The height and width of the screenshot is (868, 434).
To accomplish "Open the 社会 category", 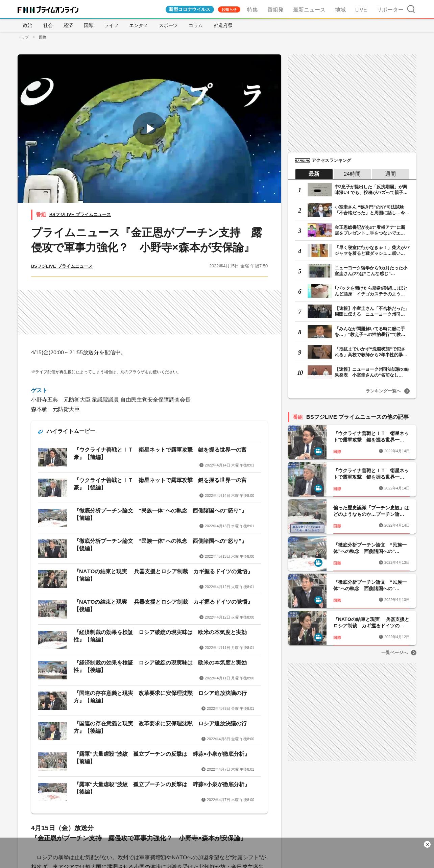I will [48, 25].
